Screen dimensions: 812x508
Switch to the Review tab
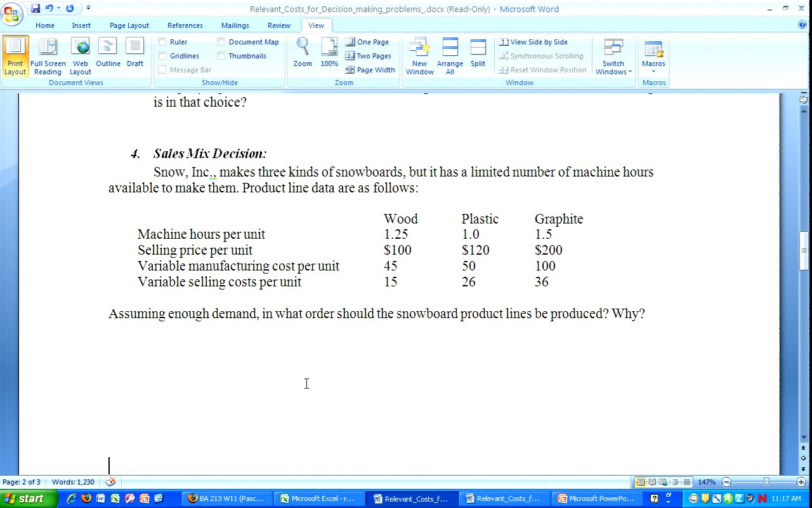(x=278, y=25)
